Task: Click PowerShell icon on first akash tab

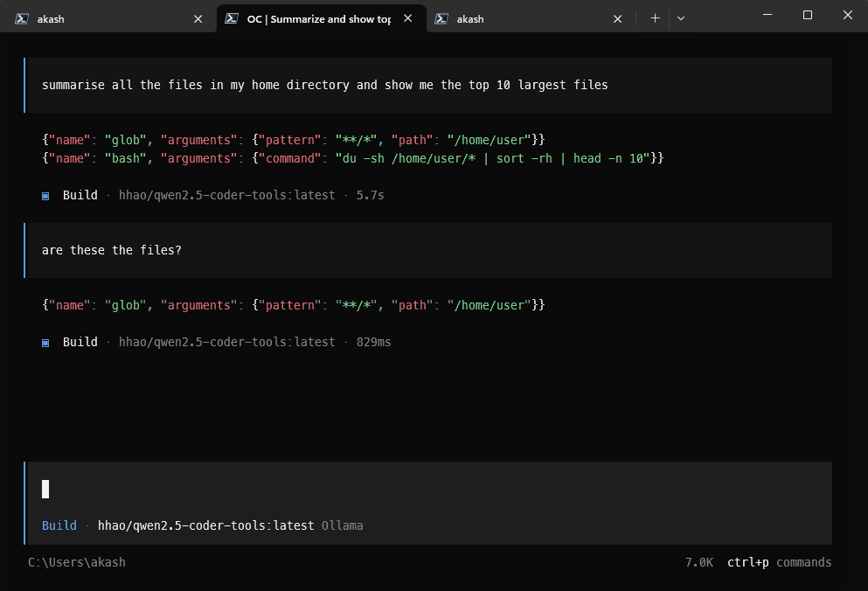Action: (22, 19)
